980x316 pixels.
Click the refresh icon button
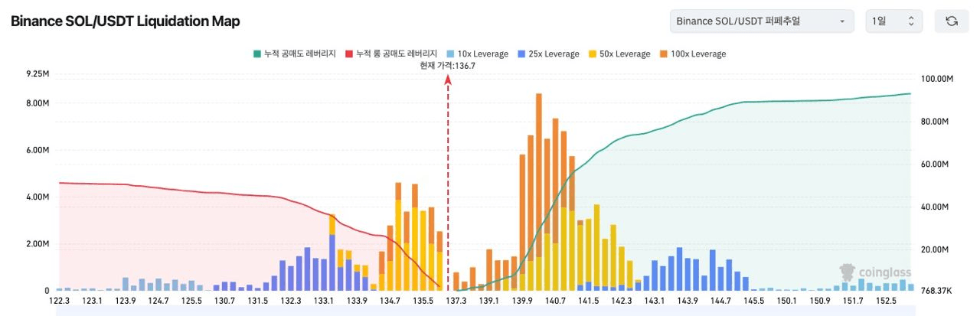point(952,21)
